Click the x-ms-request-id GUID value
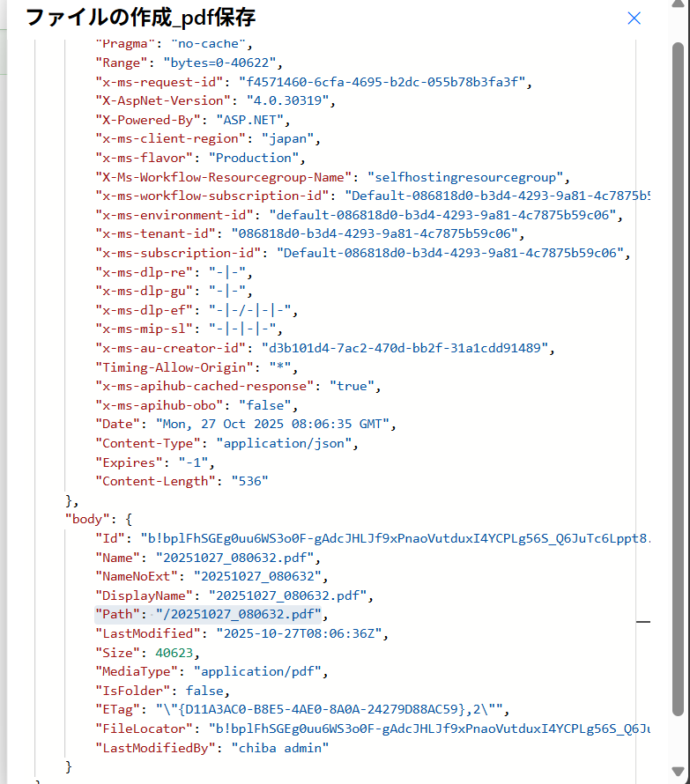This screenshot has height=784, width=690. coord(384,82)
